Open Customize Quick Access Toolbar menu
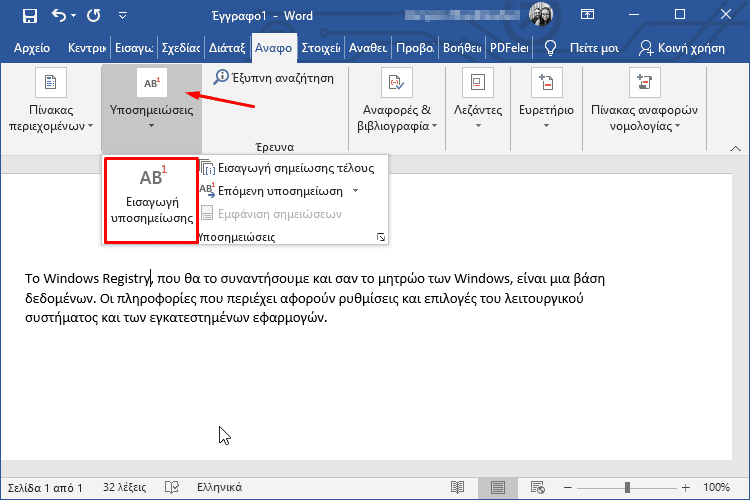Image resolution: width=750 pixels, height=500 pixels. (123, 16)
